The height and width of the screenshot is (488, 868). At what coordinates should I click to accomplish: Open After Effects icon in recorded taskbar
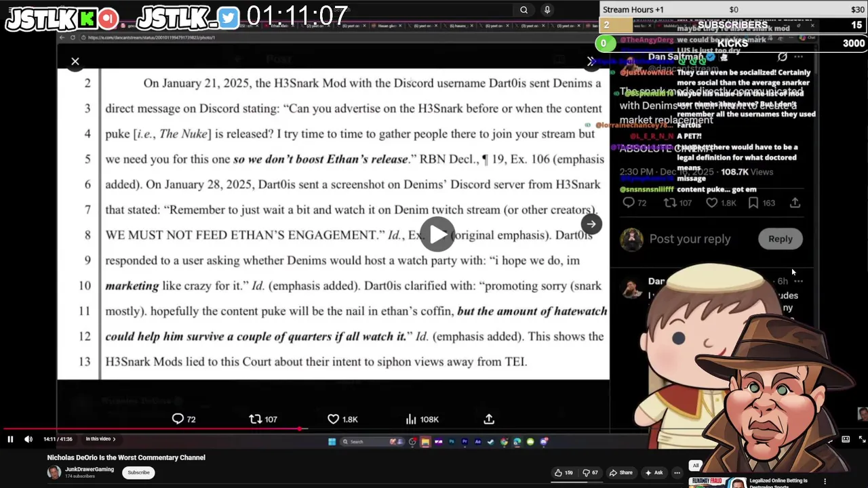(x=478, y=442)
